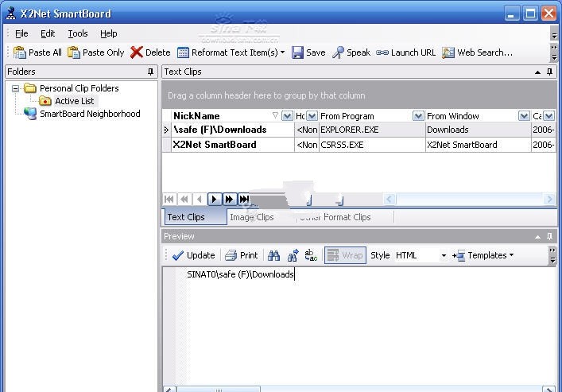Save clip with the floppy disk icon
This screenshot has width=562, height=392.
[297, 52]
